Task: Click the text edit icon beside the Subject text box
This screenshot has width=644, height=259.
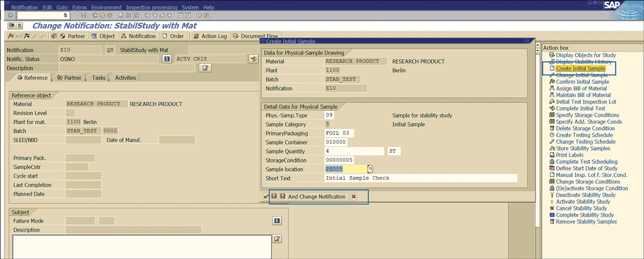Action: point(277,239)
